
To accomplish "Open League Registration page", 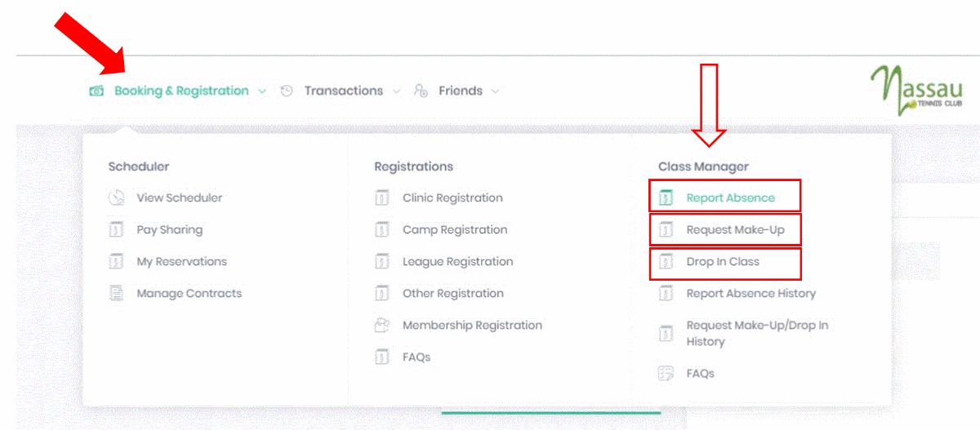I will (457, 262).
